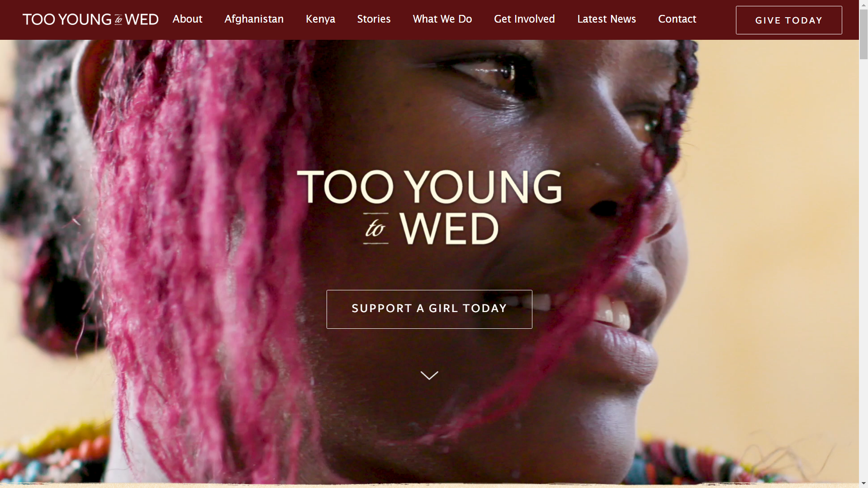
Task: Click the vertical scrollbar thumb
Action: [863, 34]
